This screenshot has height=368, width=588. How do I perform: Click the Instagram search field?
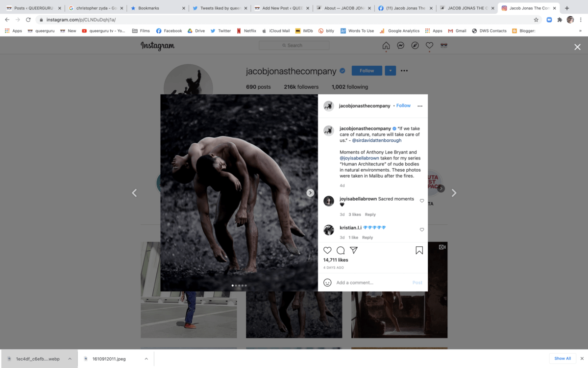294,46
